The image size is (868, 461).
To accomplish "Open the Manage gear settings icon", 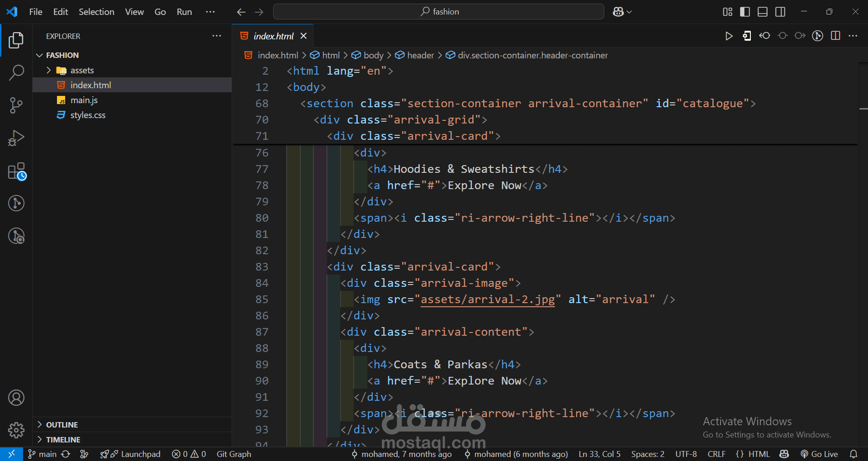I will click(x=16, y=430).
